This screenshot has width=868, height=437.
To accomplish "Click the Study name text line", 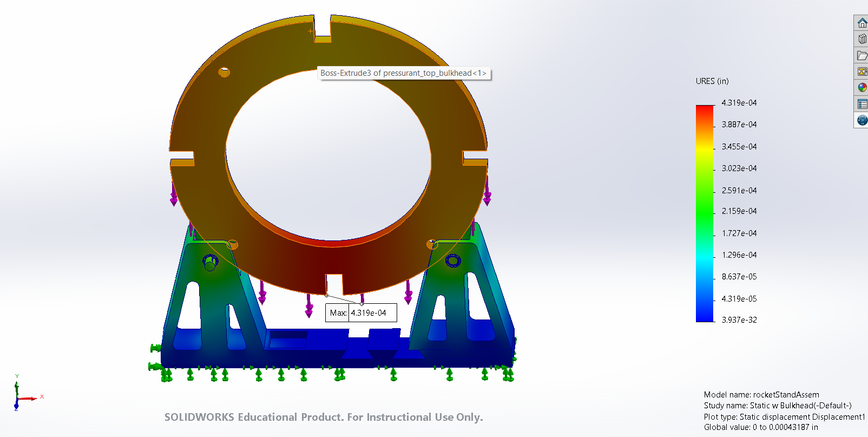I will (777, 406).
